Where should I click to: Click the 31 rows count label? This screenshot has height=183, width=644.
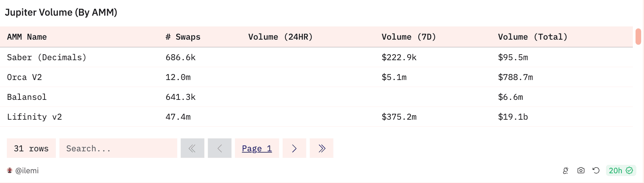[31, 148]
